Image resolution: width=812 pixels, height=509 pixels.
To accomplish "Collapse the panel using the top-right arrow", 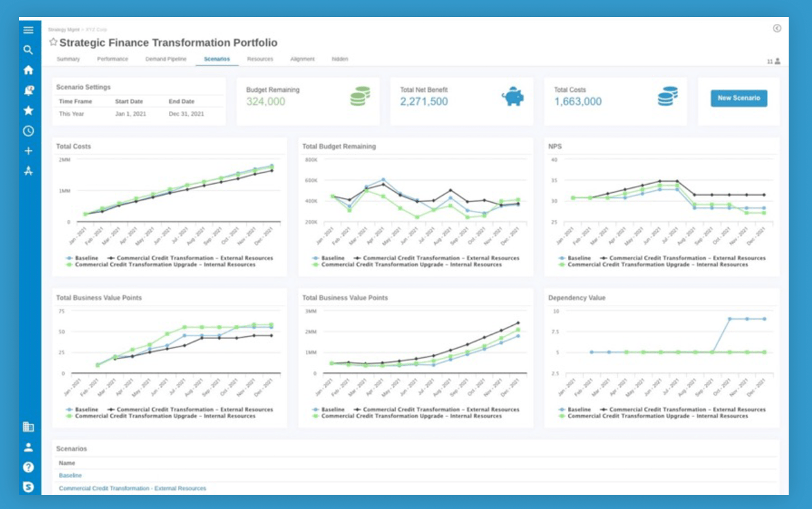I will [776, 29].
